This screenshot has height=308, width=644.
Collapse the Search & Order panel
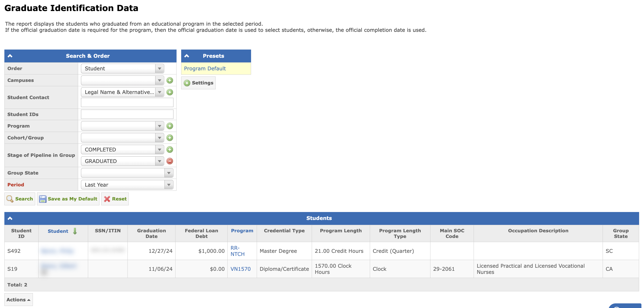tap(10, 56)
